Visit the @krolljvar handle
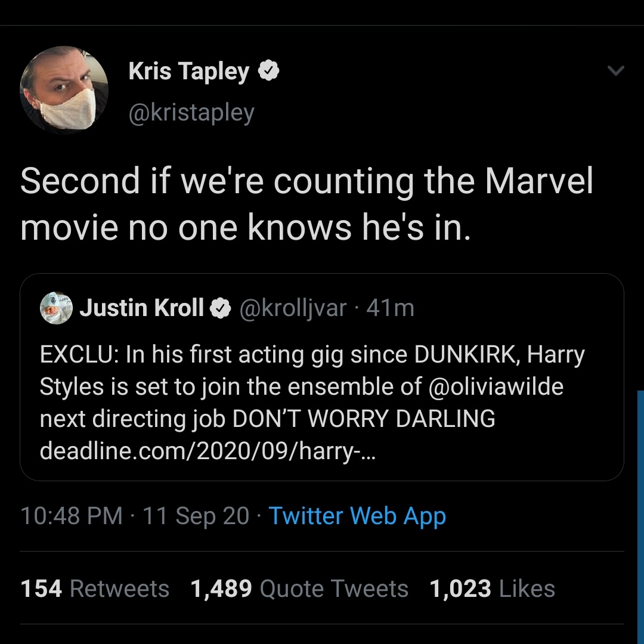The width and height of the screenshot is (644, 644). [293, 308]
